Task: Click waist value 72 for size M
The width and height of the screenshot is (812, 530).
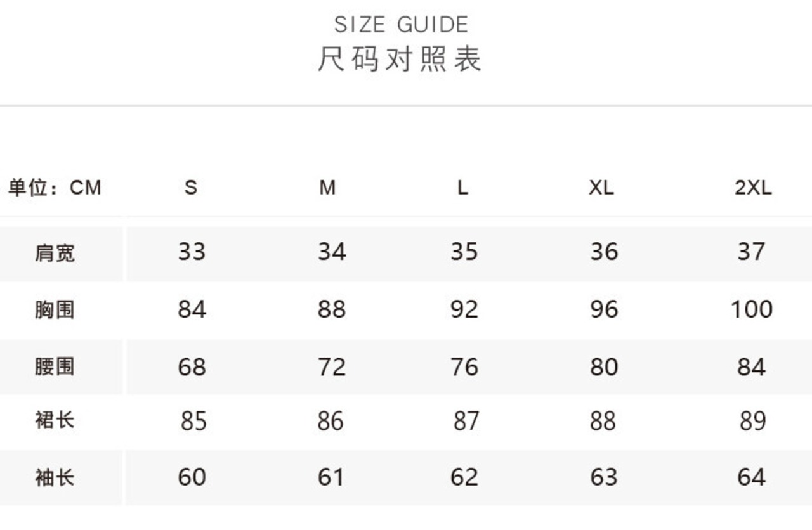Action: 332,367
